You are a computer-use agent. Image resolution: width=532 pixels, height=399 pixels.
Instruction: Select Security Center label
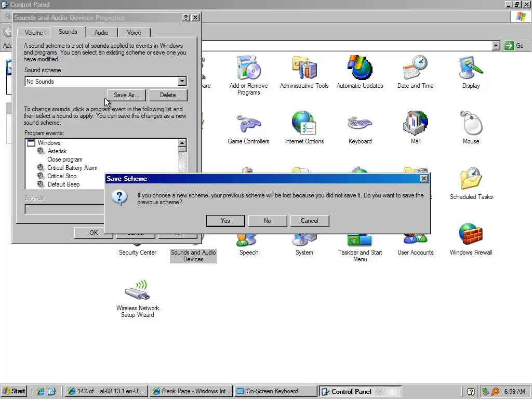pos(137,252)
